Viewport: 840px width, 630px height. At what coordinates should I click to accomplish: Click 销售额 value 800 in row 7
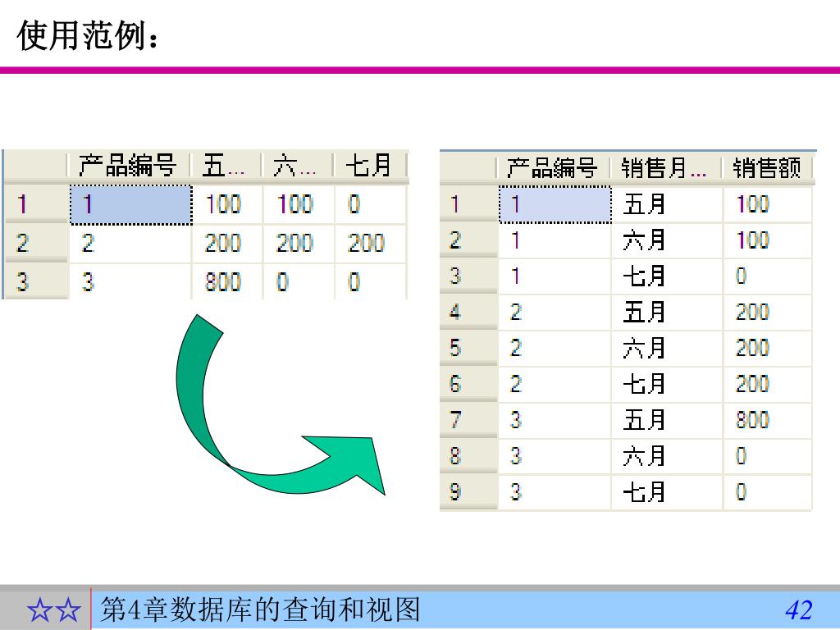(768, 419)
